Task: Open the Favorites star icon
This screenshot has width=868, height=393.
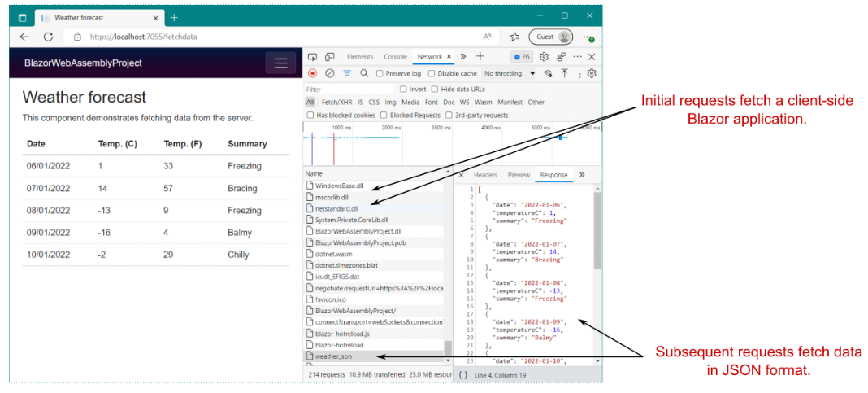Action: 514,37
